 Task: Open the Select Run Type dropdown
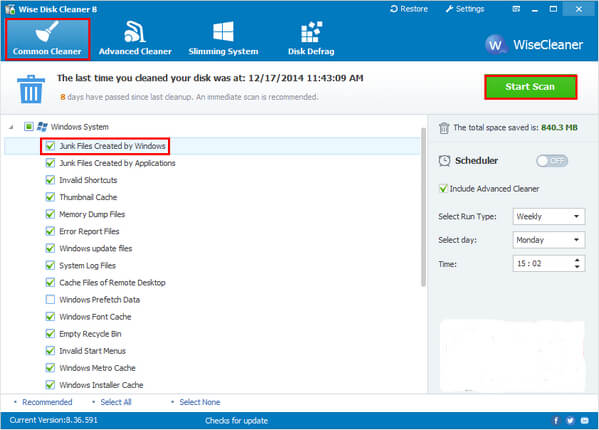549,217
